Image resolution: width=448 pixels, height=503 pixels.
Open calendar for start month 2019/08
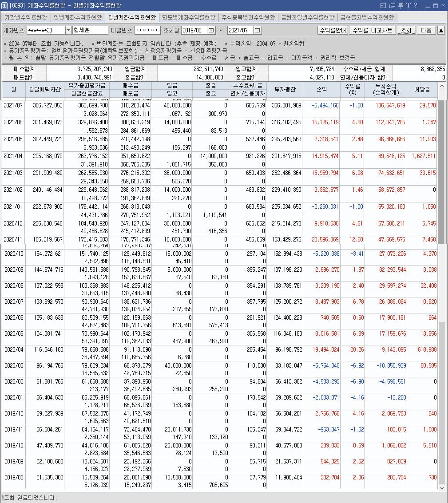(211, 30)
